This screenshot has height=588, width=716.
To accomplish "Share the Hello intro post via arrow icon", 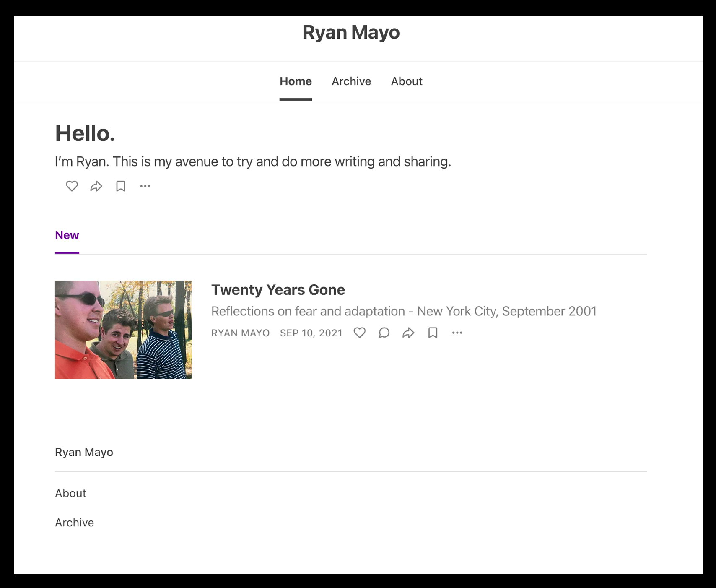I will [96, 186].
